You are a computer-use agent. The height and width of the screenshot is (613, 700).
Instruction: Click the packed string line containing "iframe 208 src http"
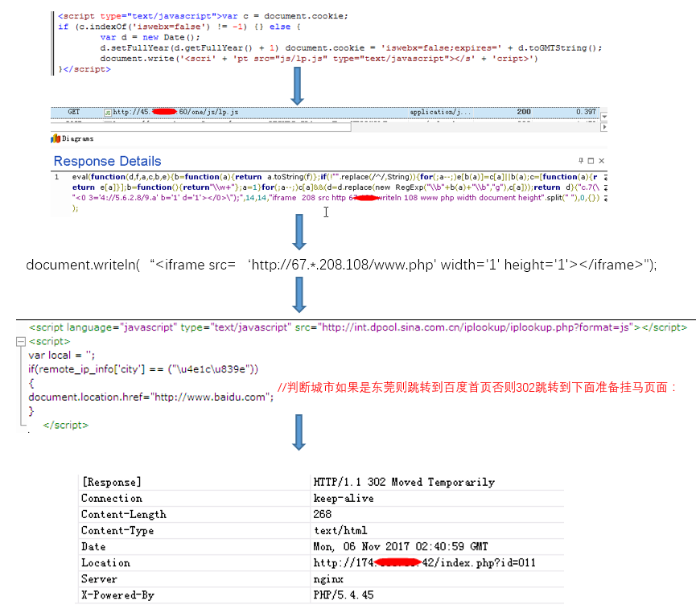(336, 198)
